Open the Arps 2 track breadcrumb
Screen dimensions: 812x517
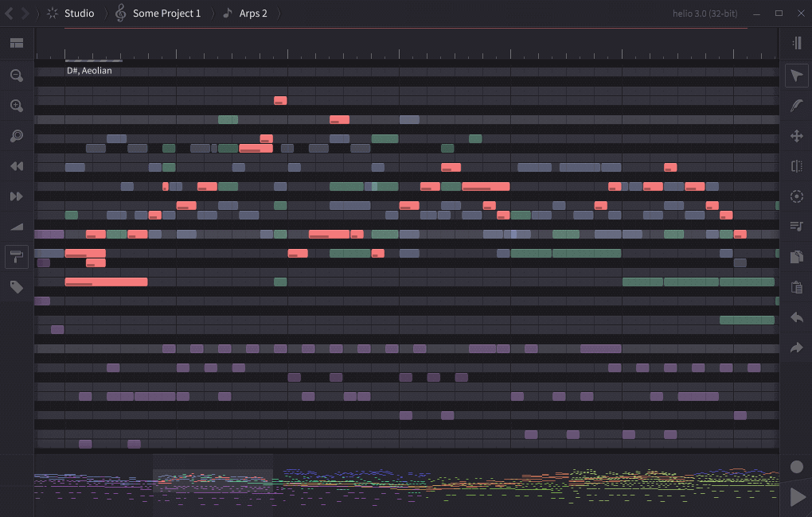click(252, 14)
